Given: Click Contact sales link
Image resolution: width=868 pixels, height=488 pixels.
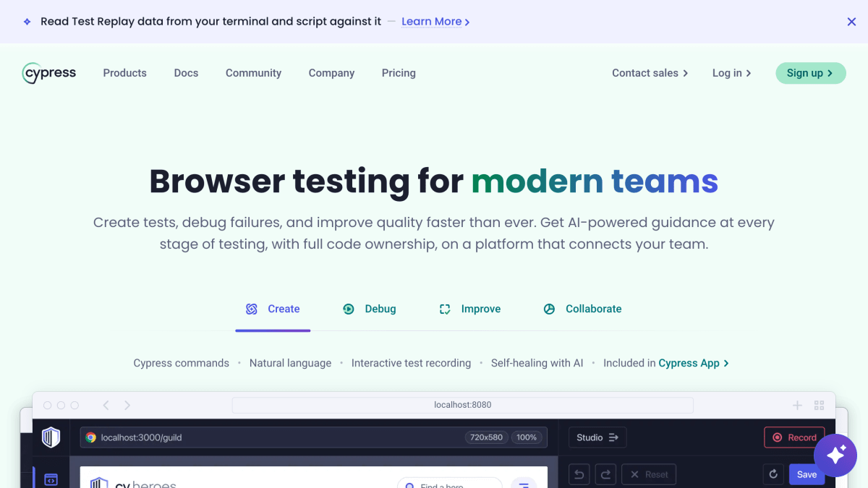Looking at the screenshot, I should pyautogui.click(x=650, y=73).
